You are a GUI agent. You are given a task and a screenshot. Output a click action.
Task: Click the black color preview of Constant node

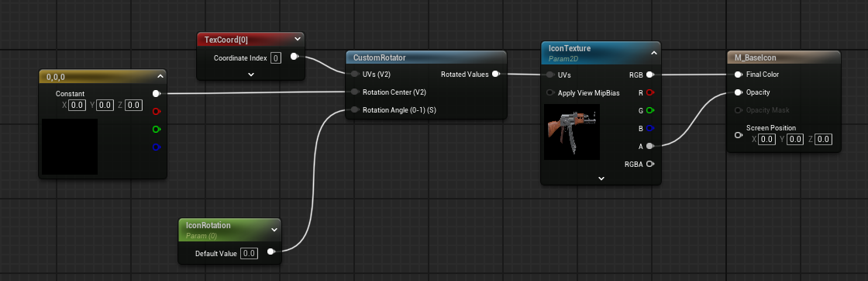pos(70,146)
